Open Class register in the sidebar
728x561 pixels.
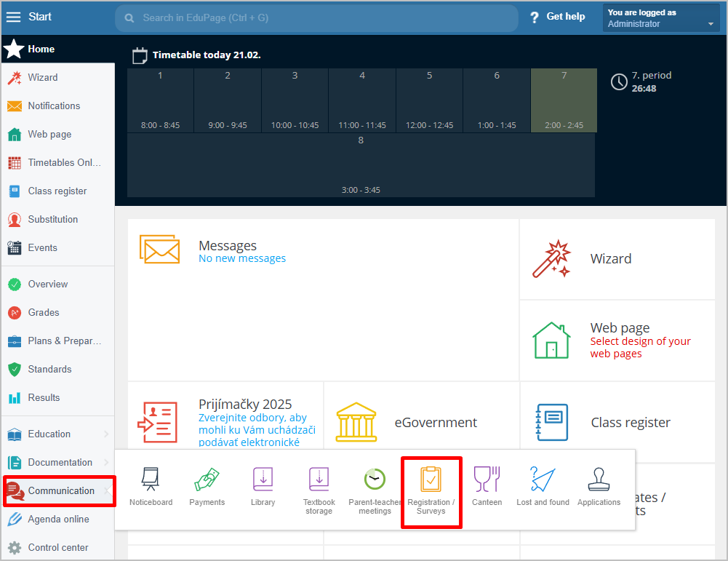coord(57,191)
